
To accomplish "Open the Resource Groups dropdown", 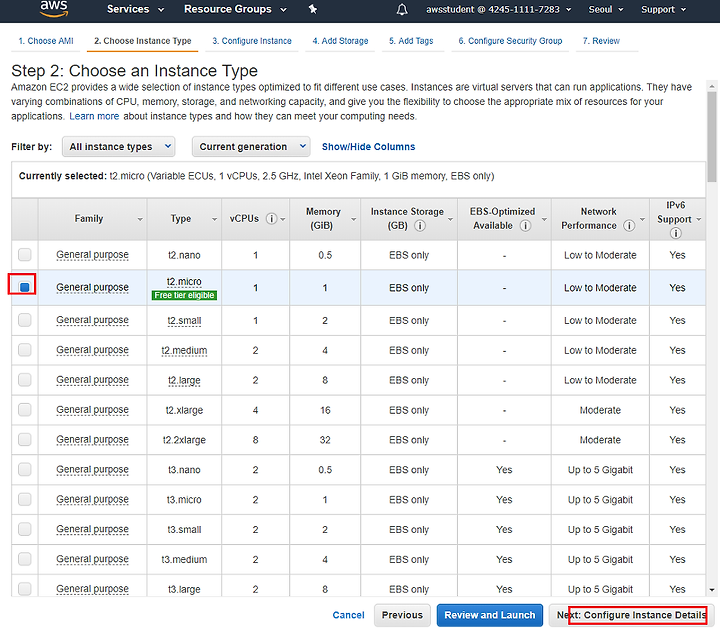I will [x=235, y=9].
